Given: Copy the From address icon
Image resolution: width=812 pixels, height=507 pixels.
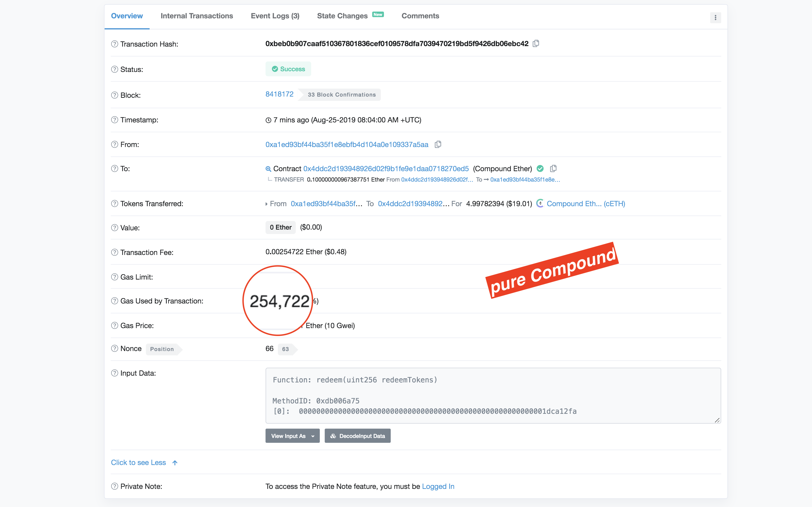Looking at the screenshot, I should 438,145.
